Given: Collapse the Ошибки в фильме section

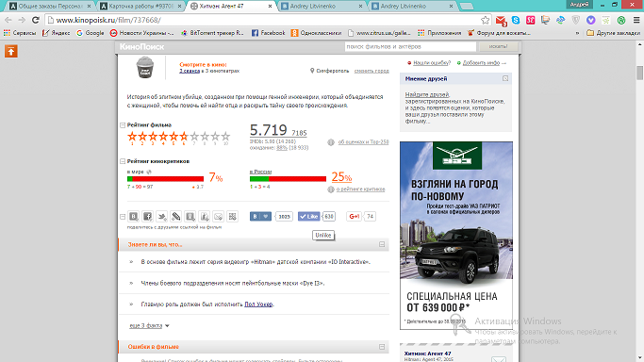Looking at the screenshot, I should tap(382, 347).
